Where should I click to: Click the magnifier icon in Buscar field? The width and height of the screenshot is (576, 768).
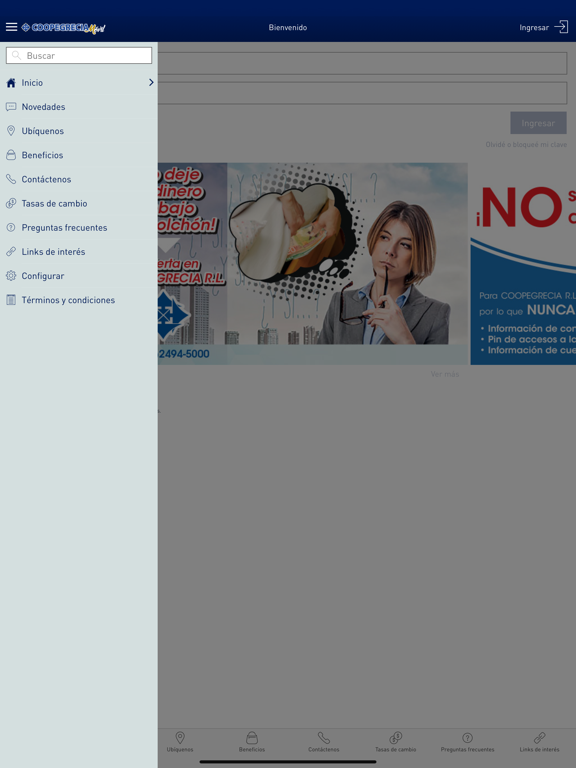(16, 55)
